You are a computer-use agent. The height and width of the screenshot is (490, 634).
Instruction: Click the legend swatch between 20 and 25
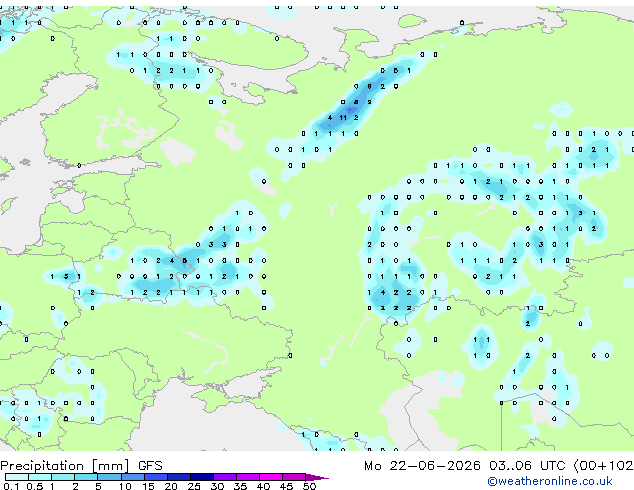178,477
